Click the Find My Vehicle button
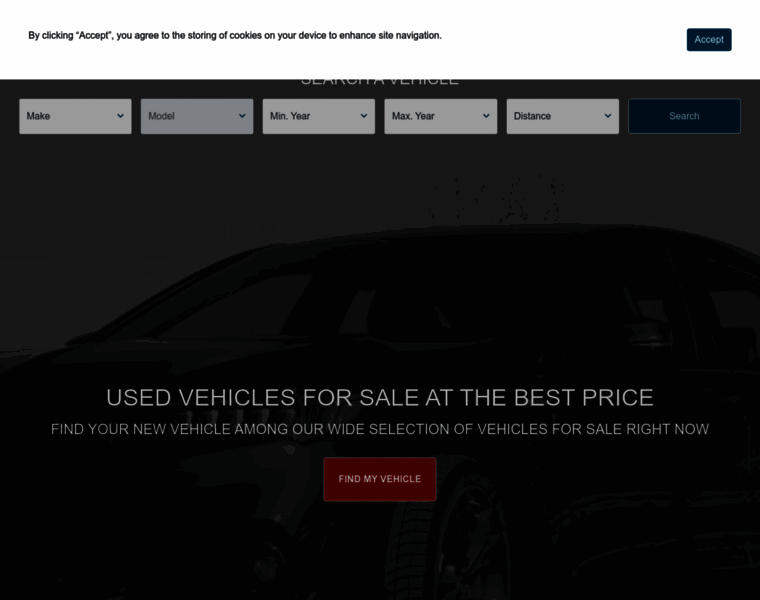This screenshot has height=600, width=760. pyautogui.click(x=380, y=479)
